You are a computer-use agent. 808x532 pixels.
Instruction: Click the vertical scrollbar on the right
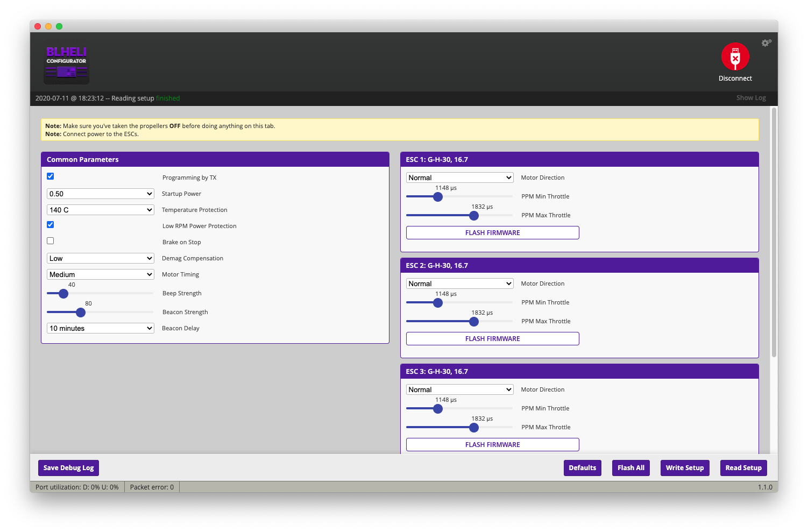(x=774, y=232)
